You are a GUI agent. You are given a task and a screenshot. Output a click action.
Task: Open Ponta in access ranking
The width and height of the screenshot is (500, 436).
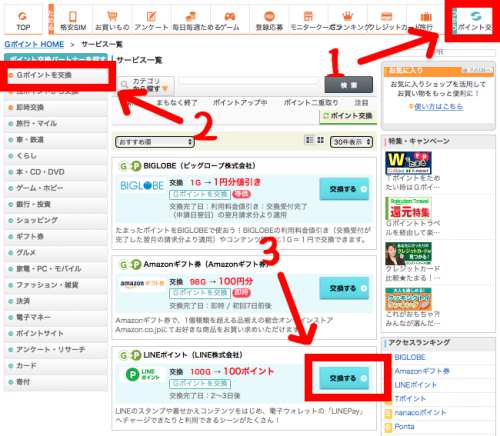click(x=404, y=426)
